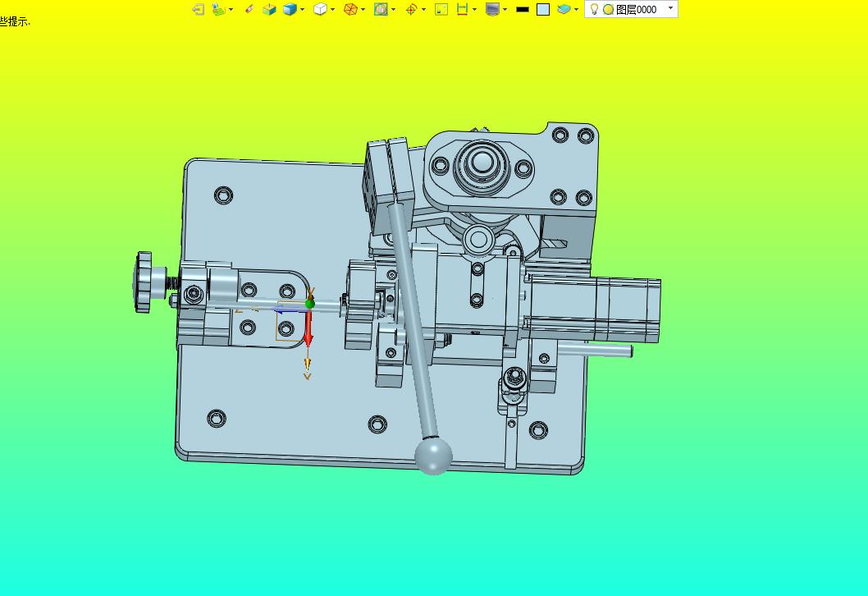The width and height of the screenshot is (868, 596).
Task: Expand the wireframe mesh dropdown arrow
Action: pos(363,9)
